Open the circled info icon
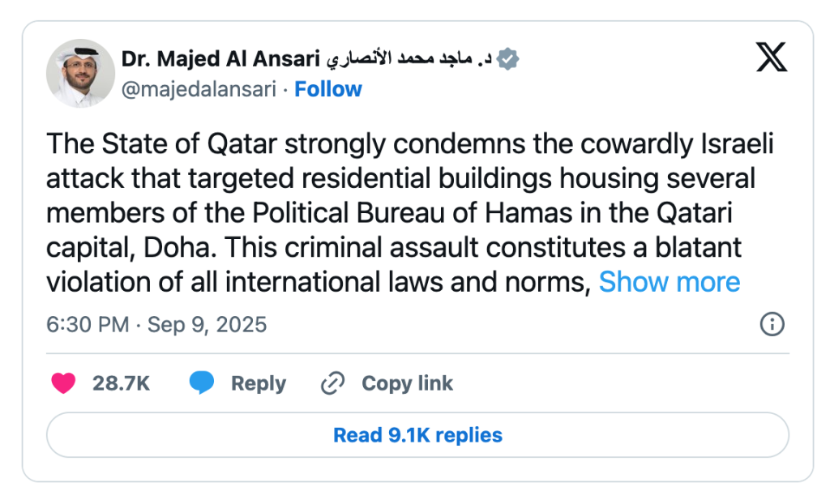This screenshot has width=830, height=504. [x=772, y=324]
